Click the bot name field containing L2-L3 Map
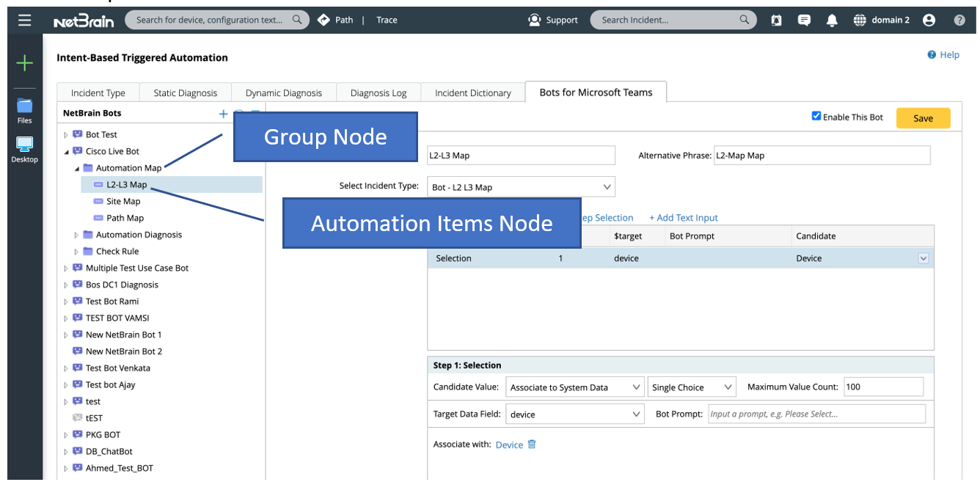This screenshot has height=482, width=980. click(x=521, y=155)
